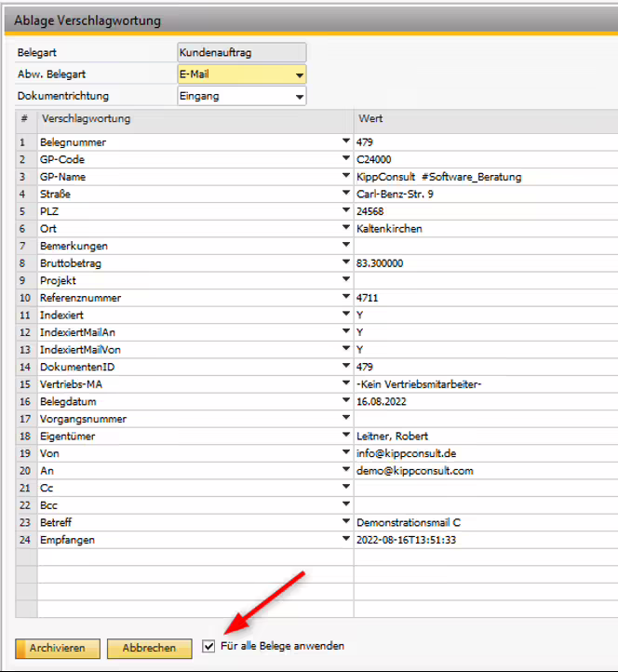The image size is (618, 672).
Task: Open the Abw. Belegart E-Mail dropdown
Action: pos(299,75)
